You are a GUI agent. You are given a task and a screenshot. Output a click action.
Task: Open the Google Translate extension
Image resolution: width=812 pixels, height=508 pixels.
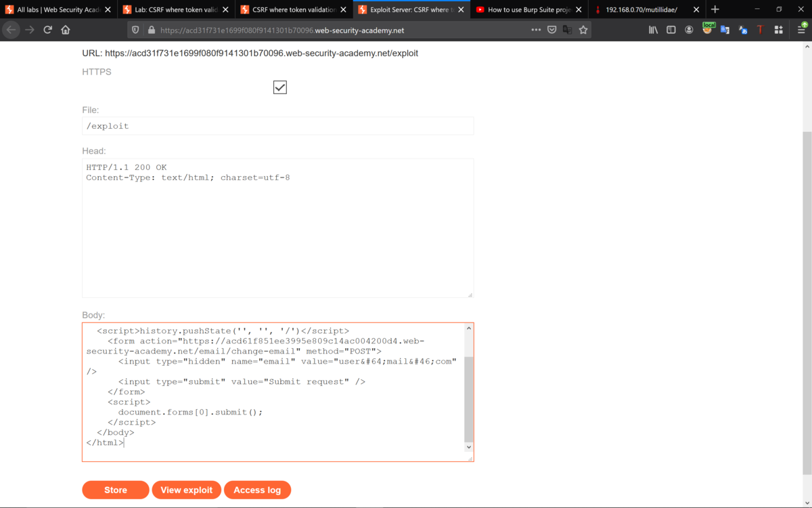coord(725,30)
